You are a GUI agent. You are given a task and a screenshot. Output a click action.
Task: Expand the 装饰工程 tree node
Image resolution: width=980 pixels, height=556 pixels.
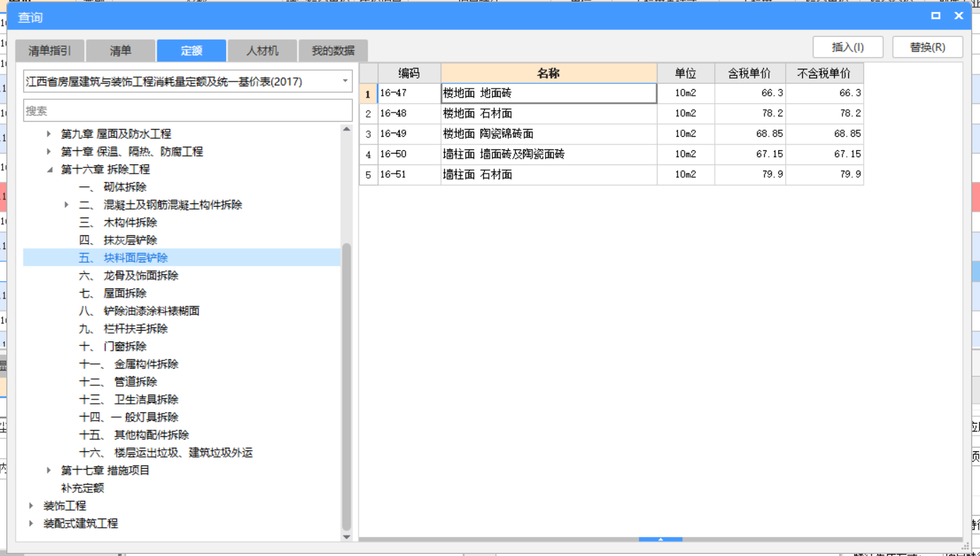pos(31,506)
